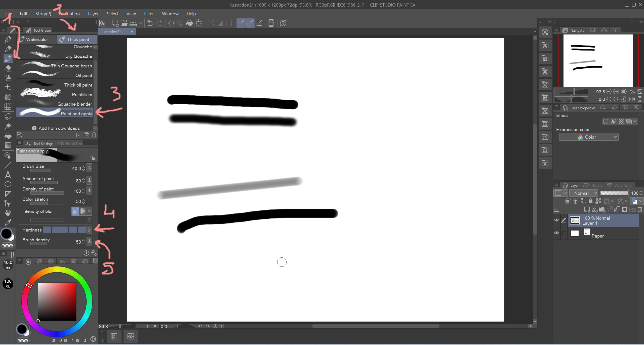Click the Undo arrow icon
This screenshot has height=345, width=644.
tap(150, 23)
